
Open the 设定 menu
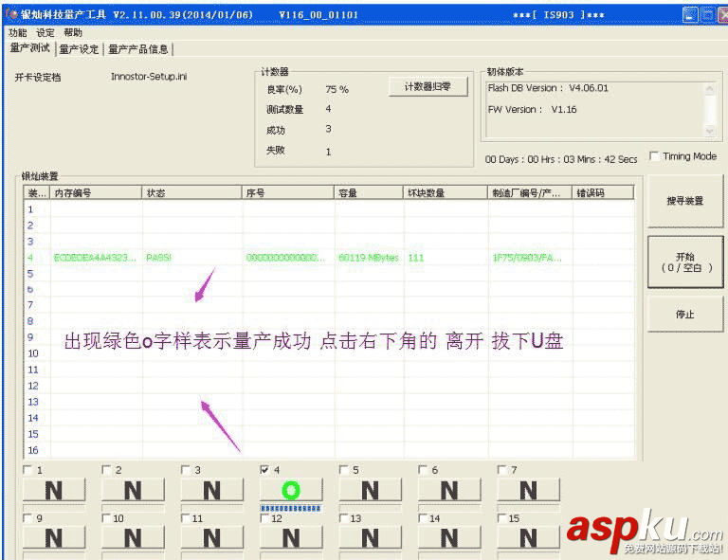(45, 32)
